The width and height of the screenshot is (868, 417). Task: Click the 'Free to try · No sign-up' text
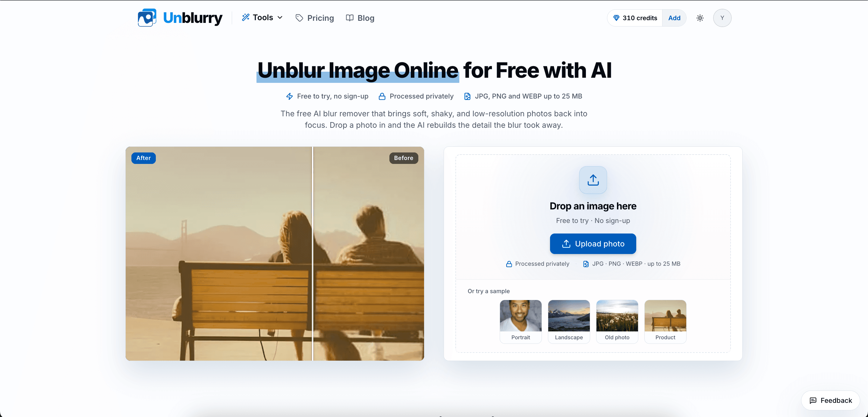pyautogui.click(x=593, y=221)
